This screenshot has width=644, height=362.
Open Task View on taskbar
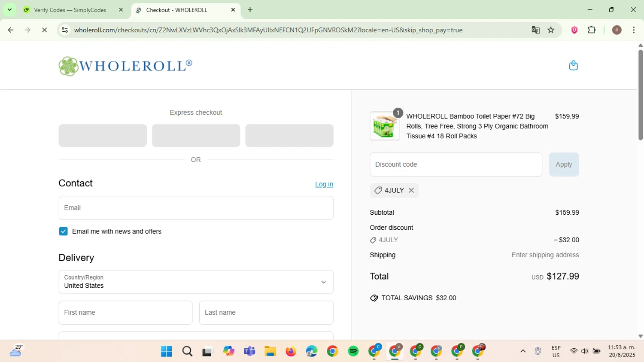pyautogui.click(x=208, y=351)
